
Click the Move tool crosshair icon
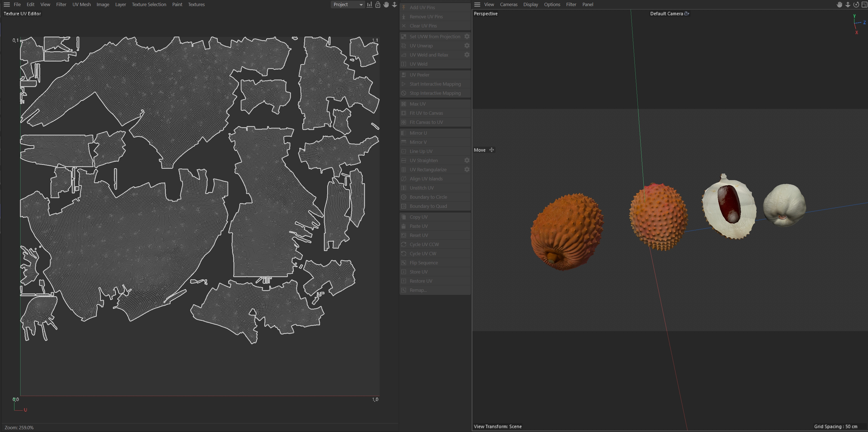point(492,150)
